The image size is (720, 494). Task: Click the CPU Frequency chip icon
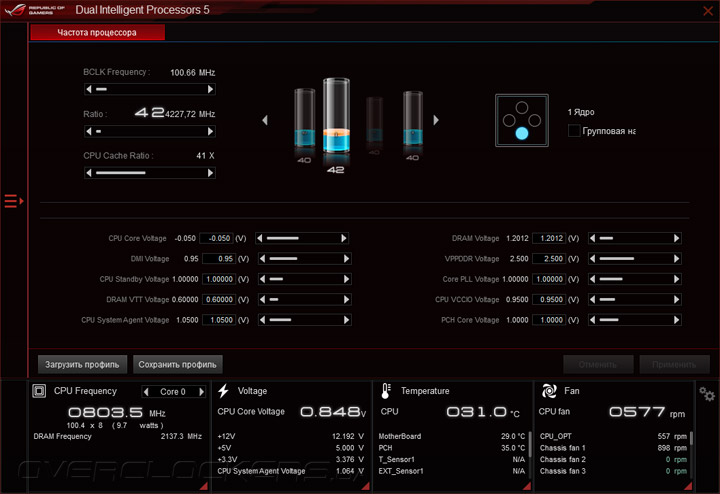tap(39, 391)
